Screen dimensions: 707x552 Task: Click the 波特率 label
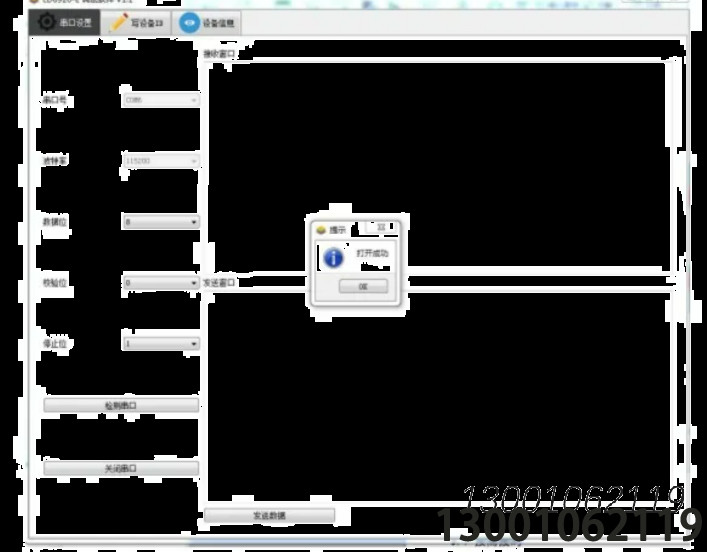tap(55, 161)
